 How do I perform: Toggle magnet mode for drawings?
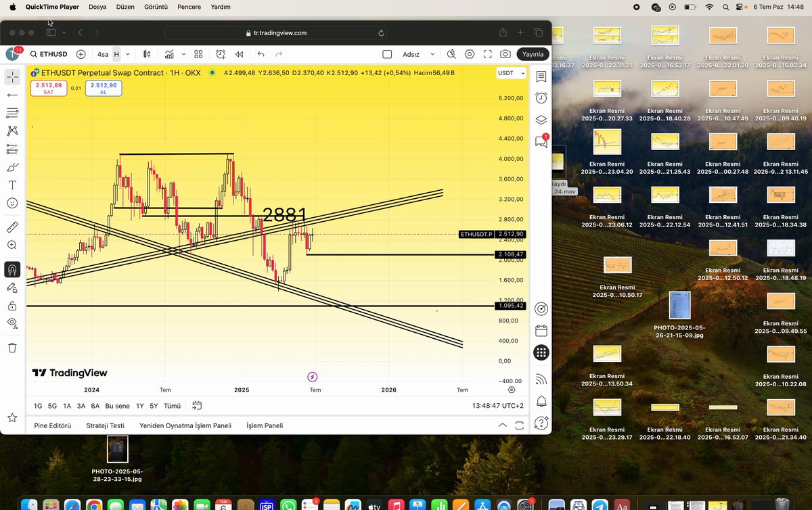click(x=12, y=269)
